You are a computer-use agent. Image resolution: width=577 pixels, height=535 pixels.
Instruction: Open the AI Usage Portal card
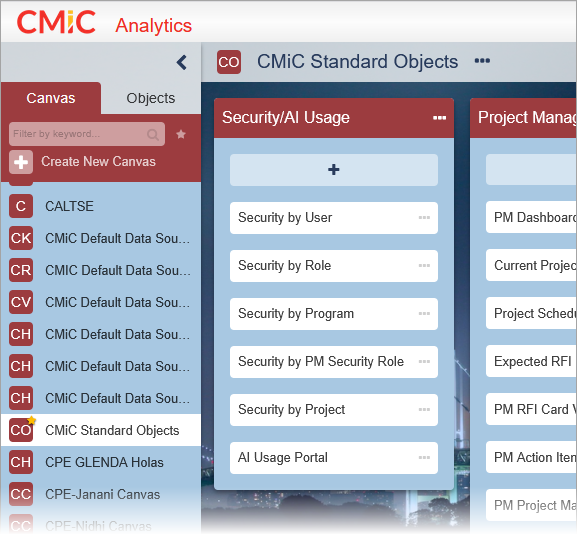[334, 458]
